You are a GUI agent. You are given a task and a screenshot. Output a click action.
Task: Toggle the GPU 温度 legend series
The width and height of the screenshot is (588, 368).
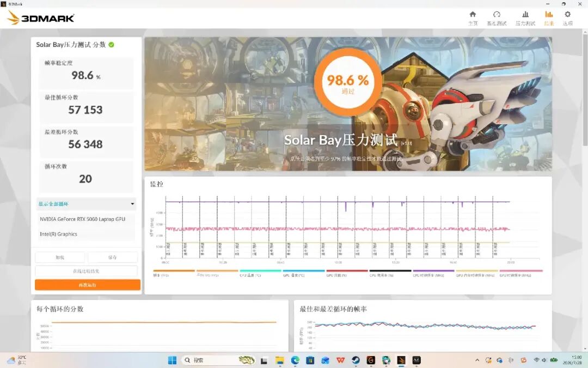(304, 273)
